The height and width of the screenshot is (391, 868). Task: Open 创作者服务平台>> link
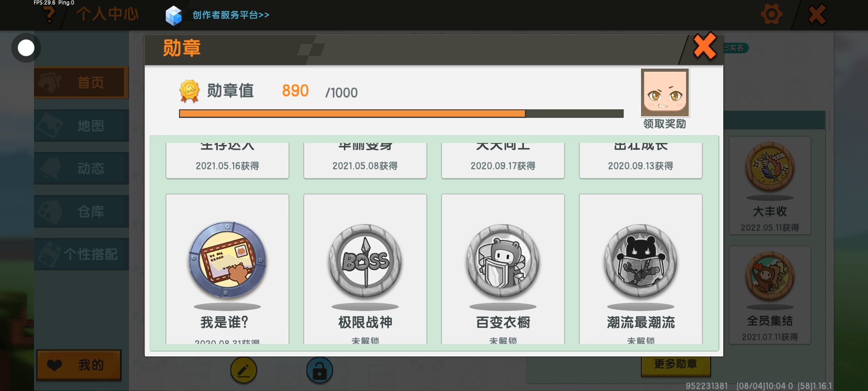[x=231, y=15]
